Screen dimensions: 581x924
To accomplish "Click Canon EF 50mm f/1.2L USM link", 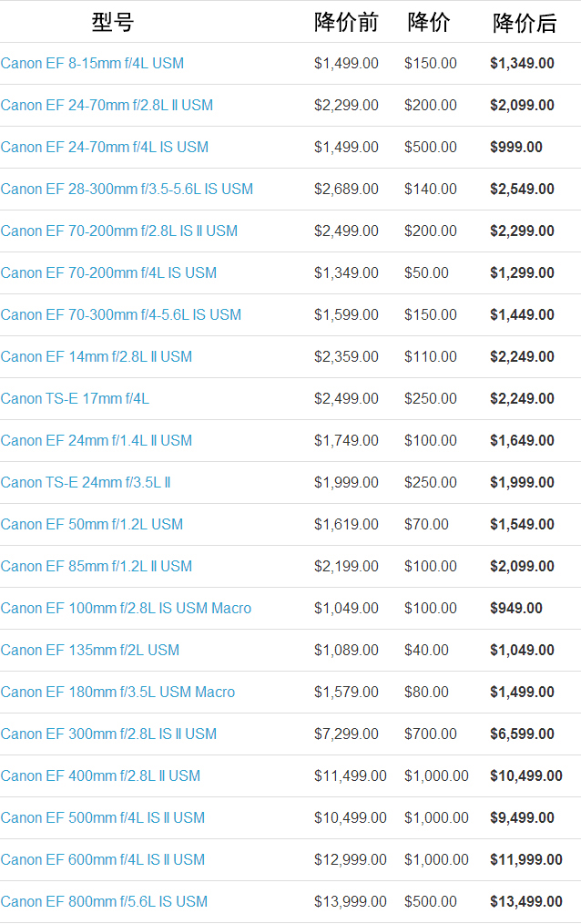I will 91,525.
